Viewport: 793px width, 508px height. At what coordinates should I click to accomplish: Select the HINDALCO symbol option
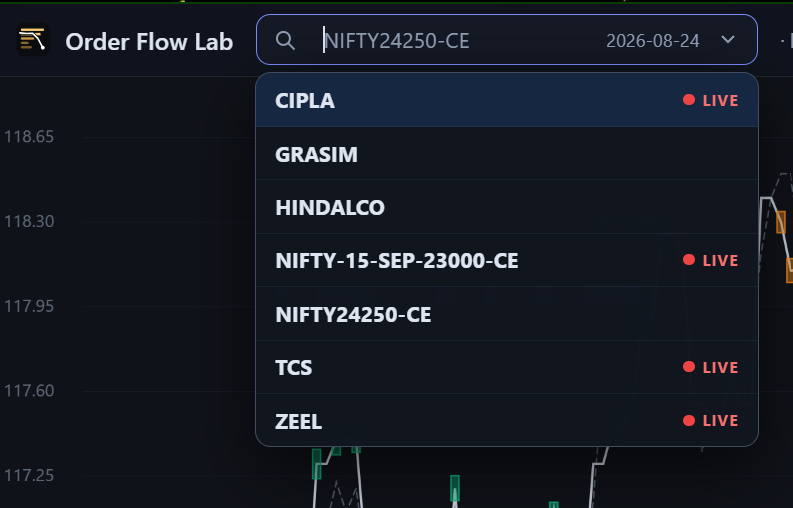[507, 207]
